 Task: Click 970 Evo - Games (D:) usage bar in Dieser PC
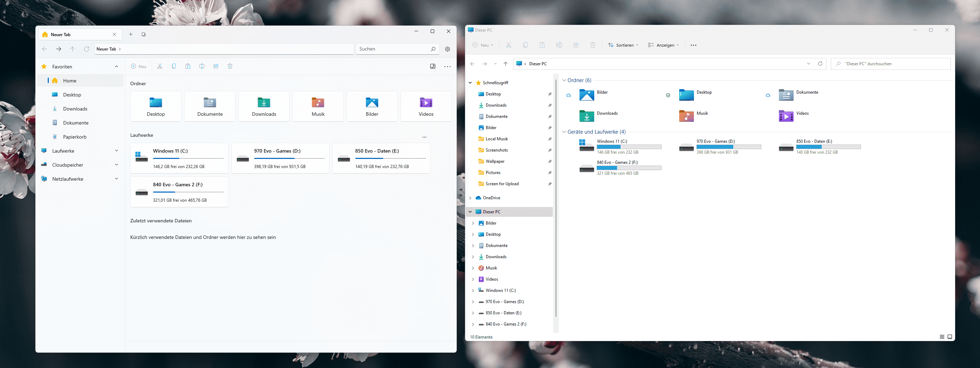tap(729, 147)
